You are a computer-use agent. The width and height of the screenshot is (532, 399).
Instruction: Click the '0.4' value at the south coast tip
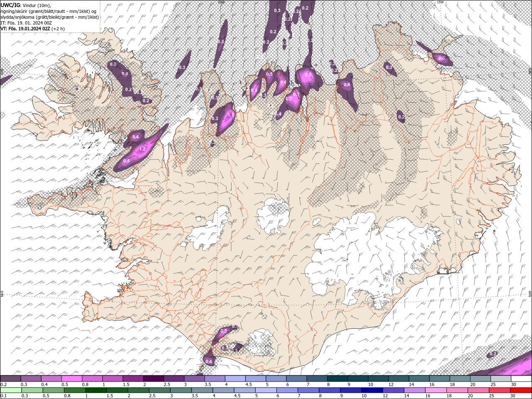tap(209, 362)
